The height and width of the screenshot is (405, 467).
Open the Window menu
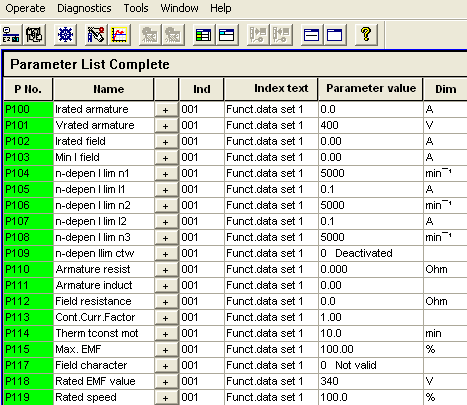[179, 8]
